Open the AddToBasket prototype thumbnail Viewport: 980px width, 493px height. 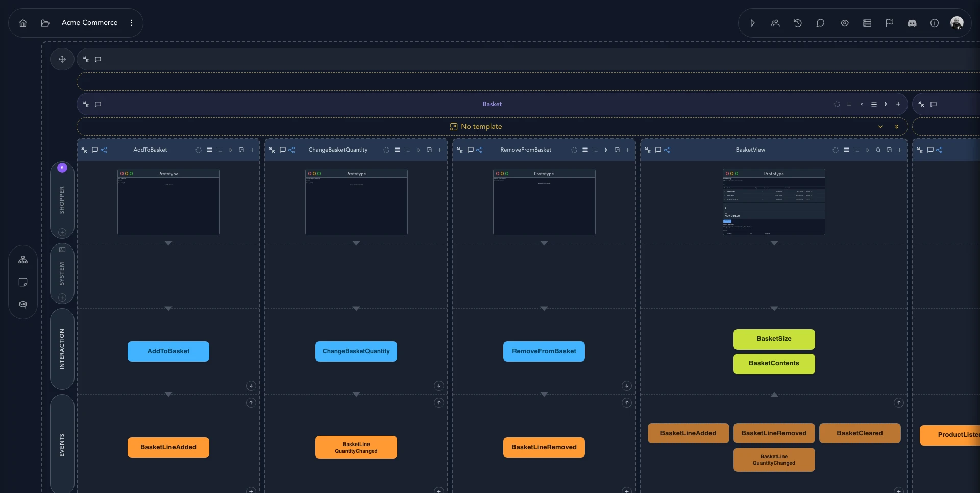point(168,202)
